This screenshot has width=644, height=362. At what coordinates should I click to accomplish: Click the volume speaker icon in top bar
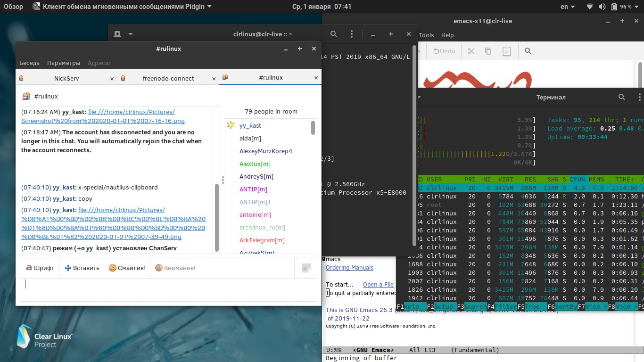point(602,7)
